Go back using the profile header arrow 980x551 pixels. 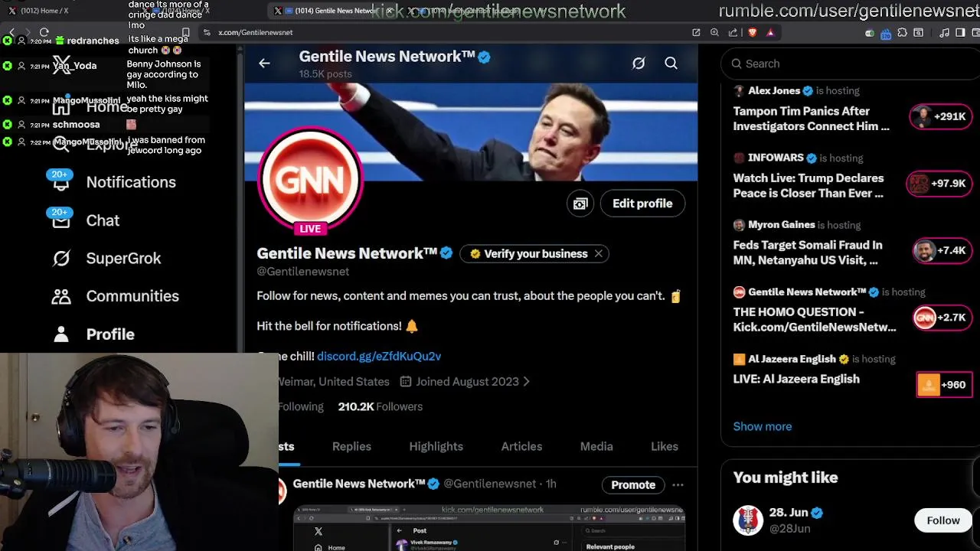click(264, 64)
